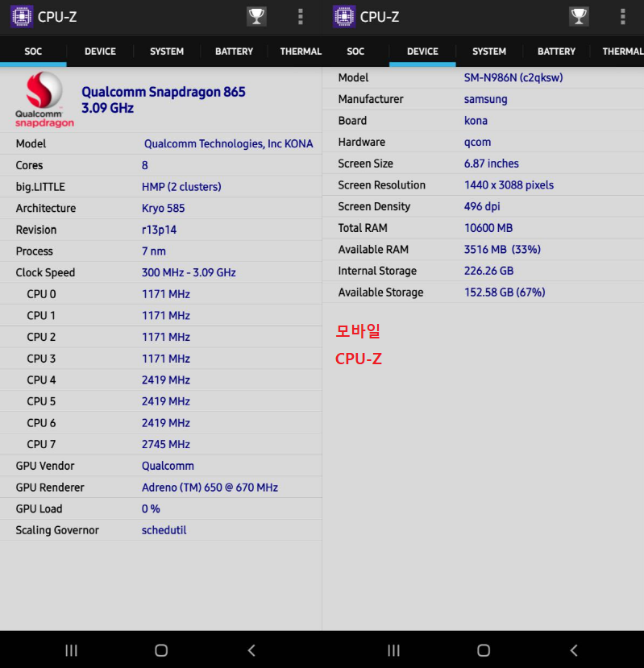Open the three-dot overflow menu, right screen
Screen dimensions: 644x668
point(623,17)
